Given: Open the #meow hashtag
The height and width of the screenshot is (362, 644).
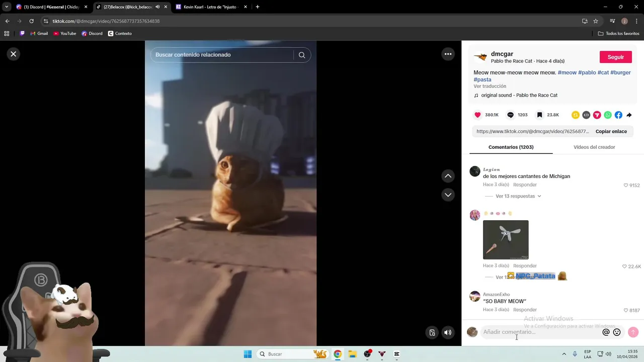Looking at the screenshot, I should pyautogui.click(x=567, y=72).
